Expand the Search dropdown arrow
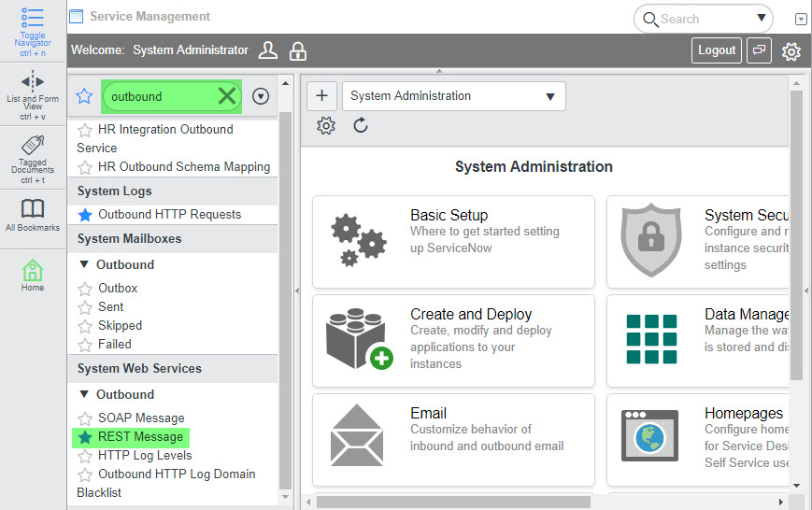This screenshot has width=812, height=510. tap(761, 19)
